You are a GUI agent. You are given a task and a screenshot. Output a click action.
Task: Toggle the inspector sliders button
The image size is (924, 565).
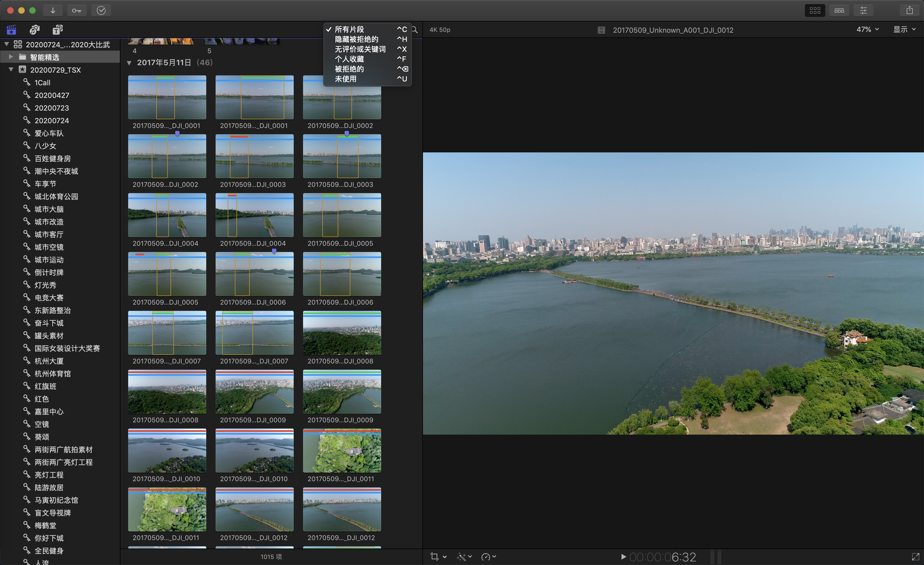[x=863, y=10]
